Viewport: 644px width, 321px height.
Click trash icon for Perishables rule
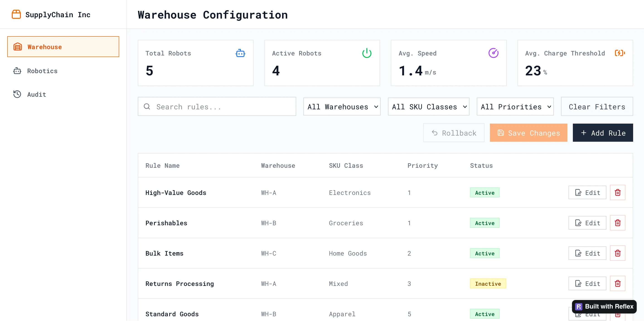click(617, 223)
